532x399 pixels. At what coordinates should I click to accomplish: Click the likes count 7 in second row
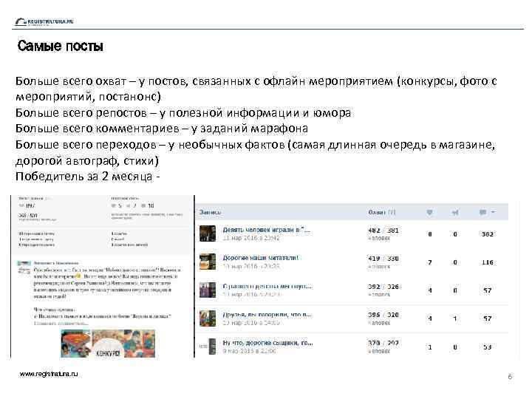[x=430, y=262]
